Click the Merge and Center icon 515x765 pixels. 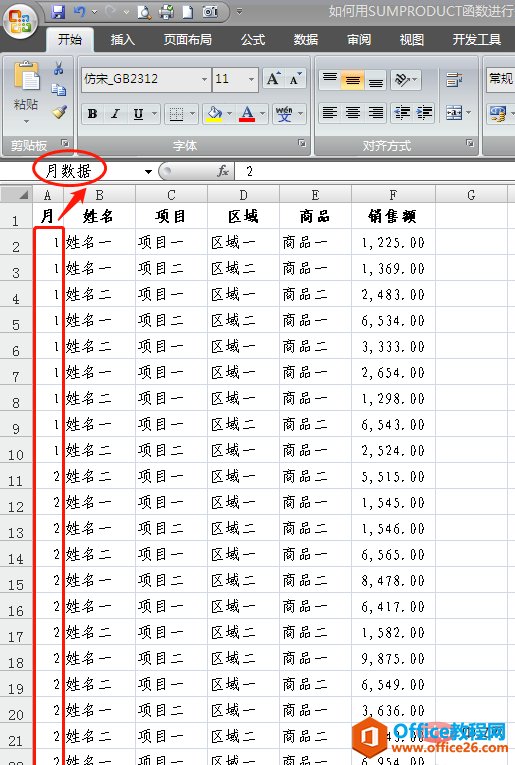click(x=453, y=113)
